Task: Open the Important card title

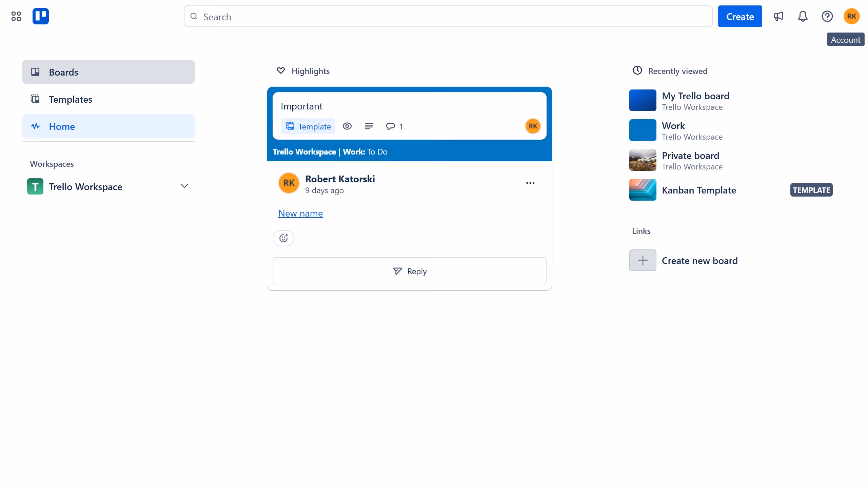Action: click(301, 106)
